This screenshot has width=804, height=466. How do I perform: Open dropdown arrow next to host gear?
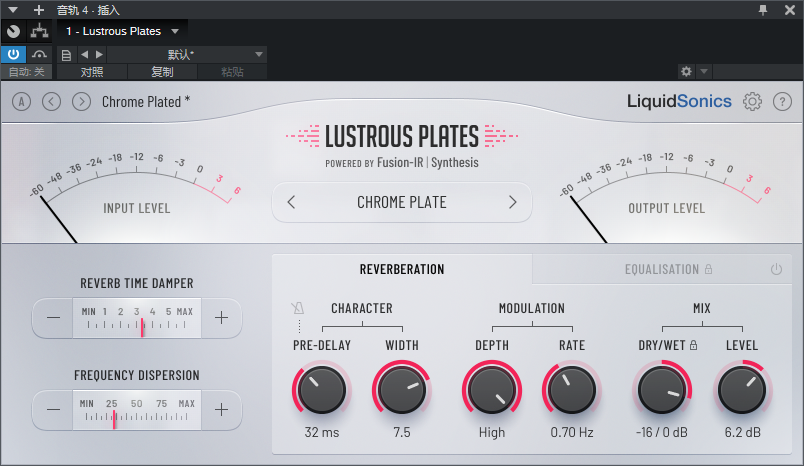(704, 71)
